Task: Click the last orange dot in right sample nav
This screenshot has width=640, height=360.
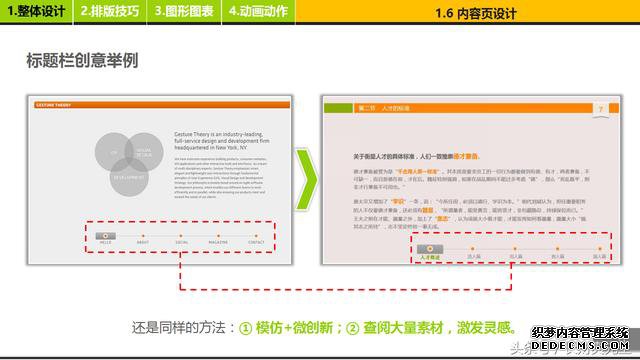Action: 600,249
